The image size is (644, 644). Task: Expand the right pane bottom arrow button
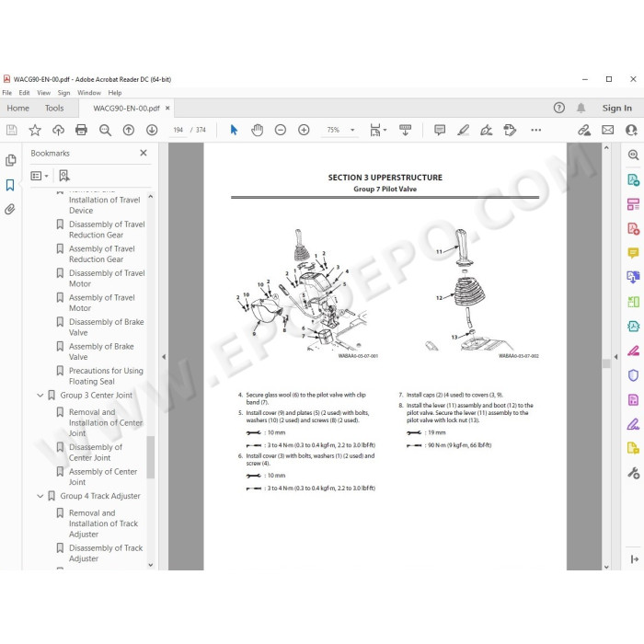point(634,559)
